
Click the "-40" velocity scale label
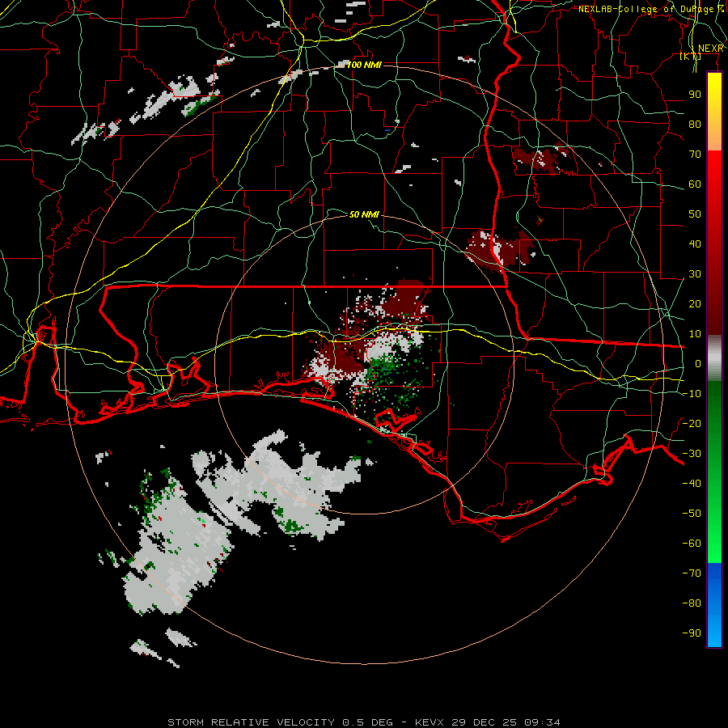[692, 484]
